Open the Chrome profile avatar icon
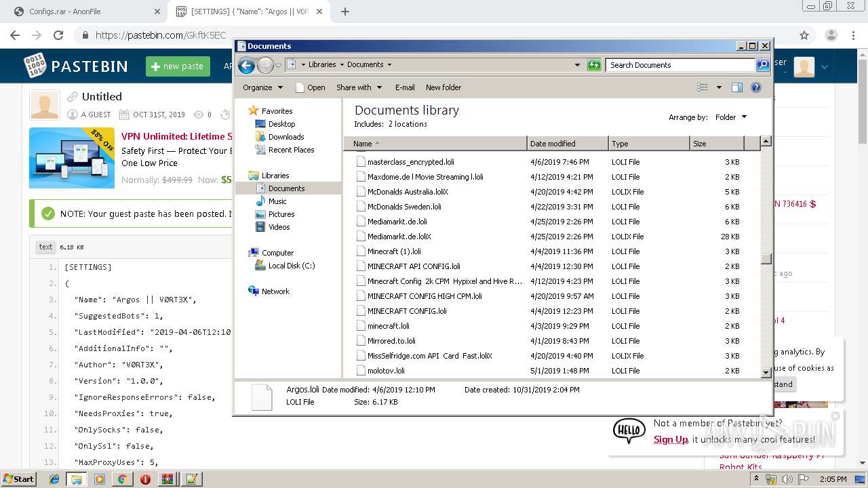The width and height of the screenshot is (868, 488). coord(831,35)
